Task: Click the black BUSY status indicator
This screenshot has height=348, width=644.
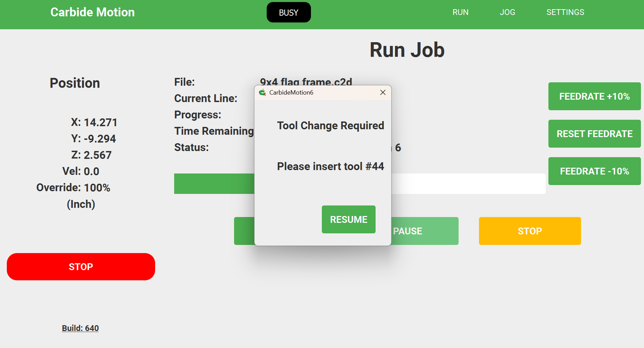Action: coord(288,13)
